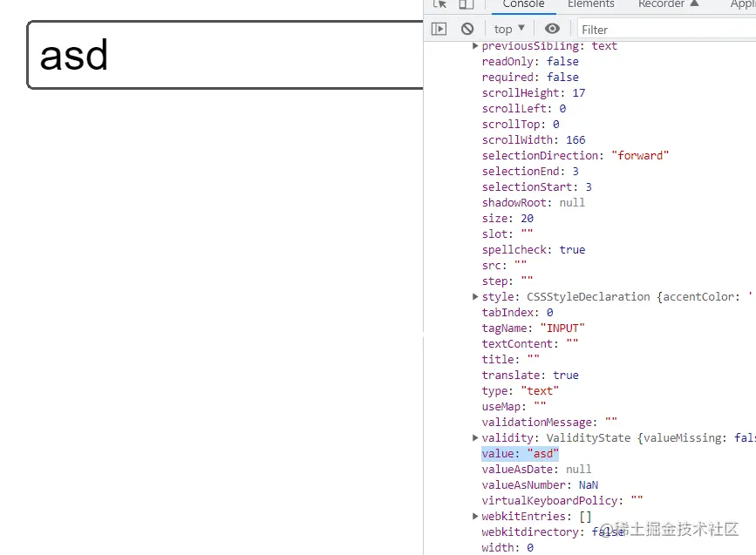Switch to the Console tab

[523, 4]
